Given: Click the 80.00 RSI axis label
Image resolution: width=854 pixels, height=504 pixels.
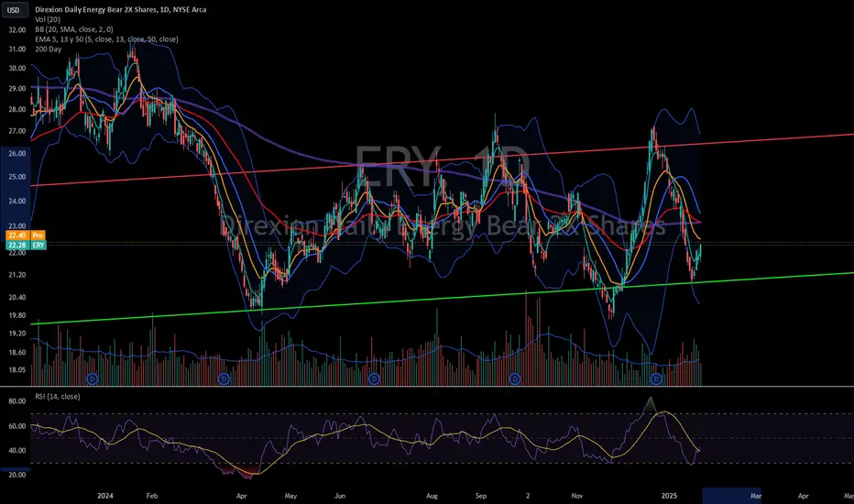Looking at the screenshot, I should [17, 401].
